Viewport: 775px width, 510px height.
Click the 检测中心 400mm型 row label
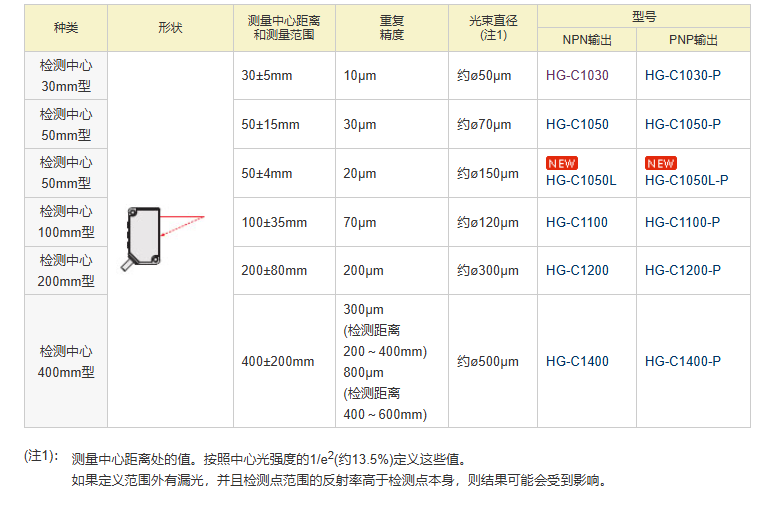click(66, 361)
